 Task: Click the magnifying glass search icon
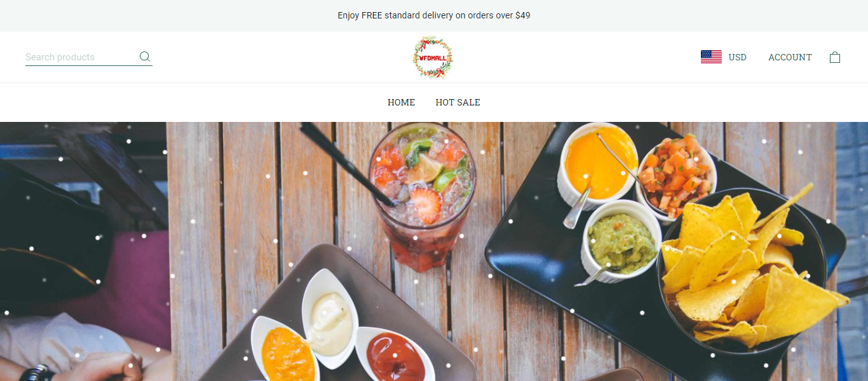(145, 57)
